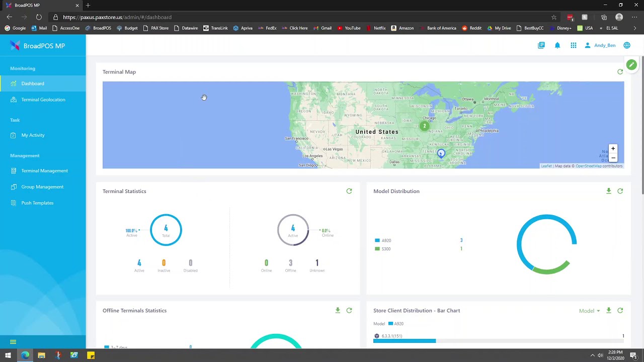Zoom out on the terminal map

(x=613, y=157)
